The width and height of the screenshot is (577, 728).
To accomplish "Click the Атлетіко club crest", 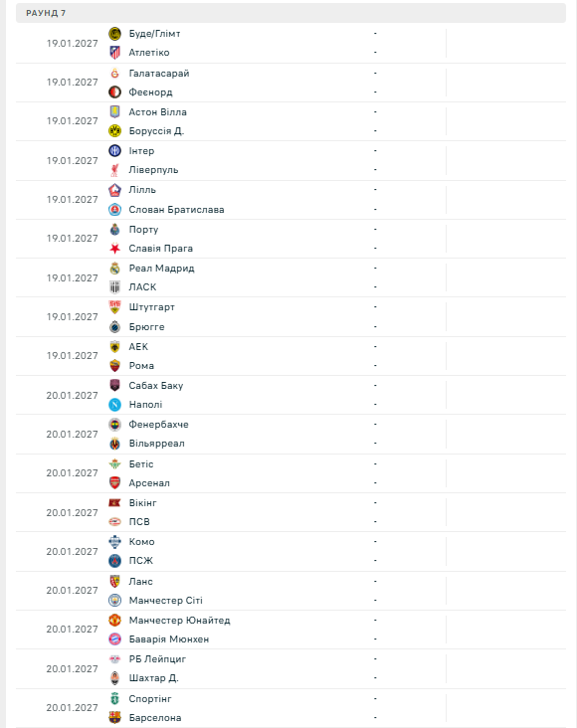I will click(114, 53).
